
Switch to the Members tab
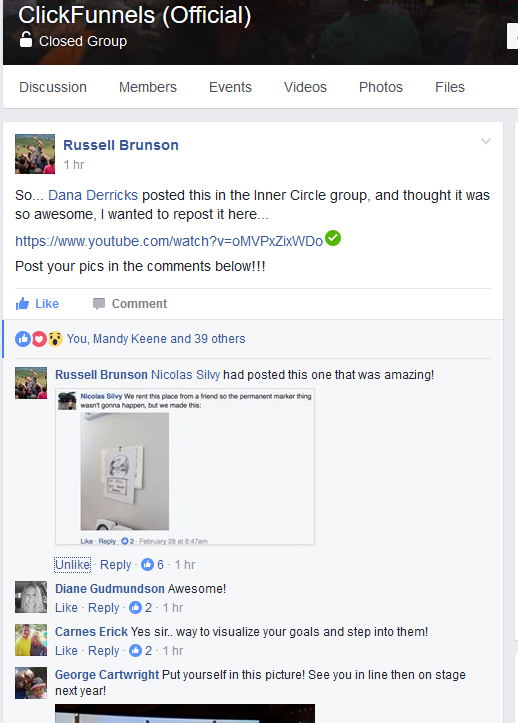pos(148,87)
